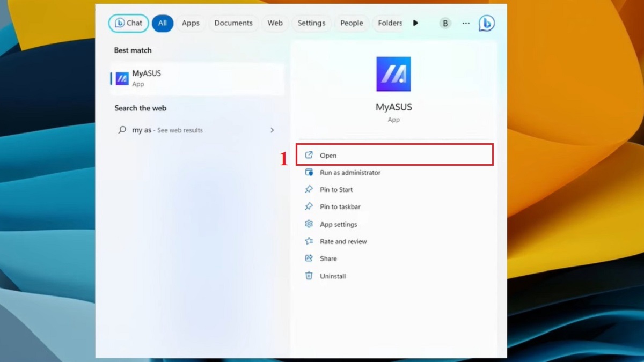Click the Uninstall trash icon
The width and height of the screenshot is (644, 362).
click(309, 275)
